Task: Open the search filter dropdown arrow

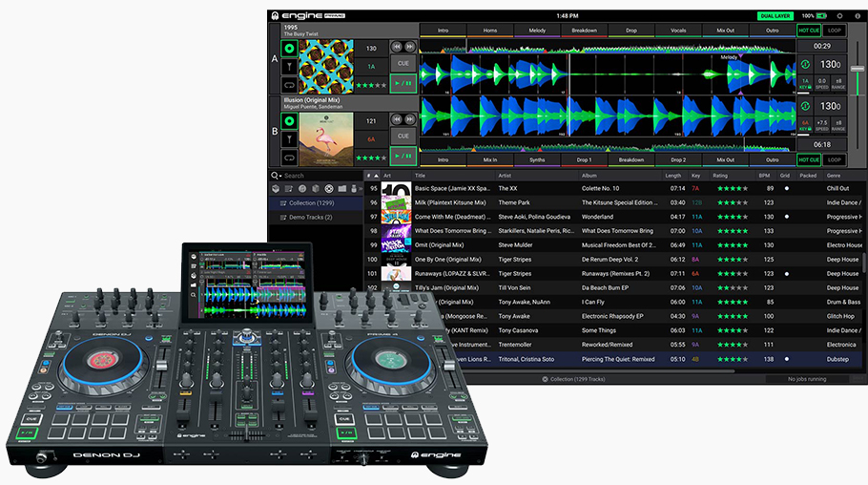Action: pyautogui.click(x=280, y=177)
